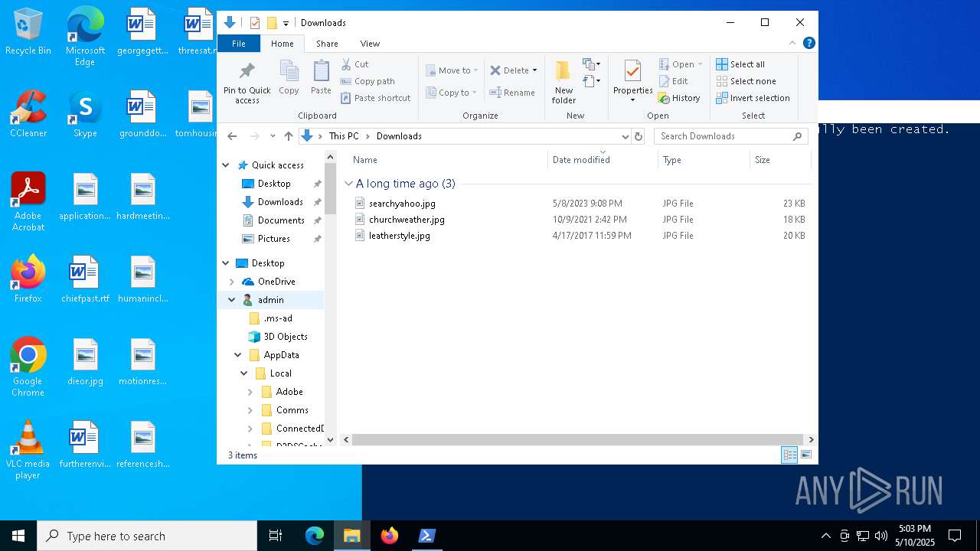This screenshot has height=551, width=980.
Task: Click Select all in ribbon
Action: (x=740, y=64)
